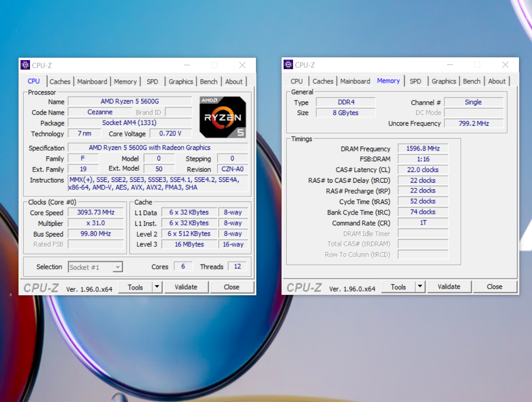
Task: Click the FSB:DRAM ratio value '1:16'
Action: point(423,159)
